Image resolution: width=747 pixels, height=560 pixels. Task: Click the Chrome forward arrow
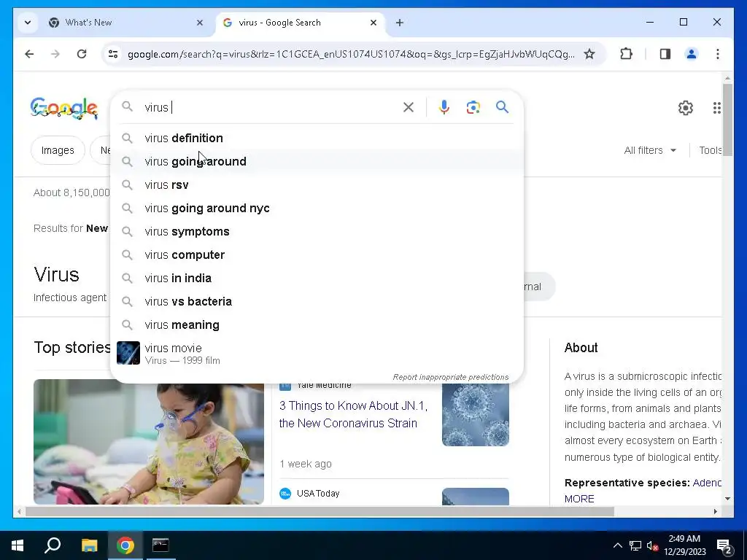55,54
